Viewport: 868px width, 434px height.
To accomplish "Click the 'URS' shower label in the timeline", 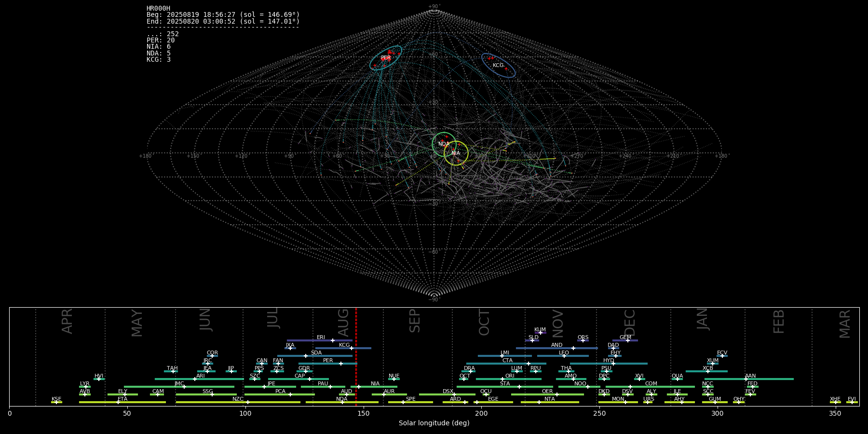I will tap(649, 399).
